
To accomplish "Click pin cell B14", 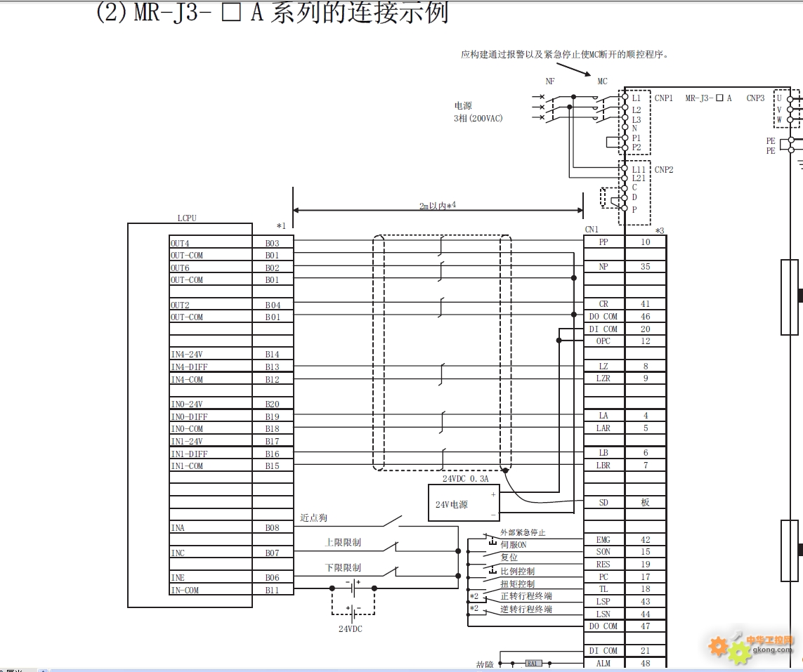I will (273, 354).
